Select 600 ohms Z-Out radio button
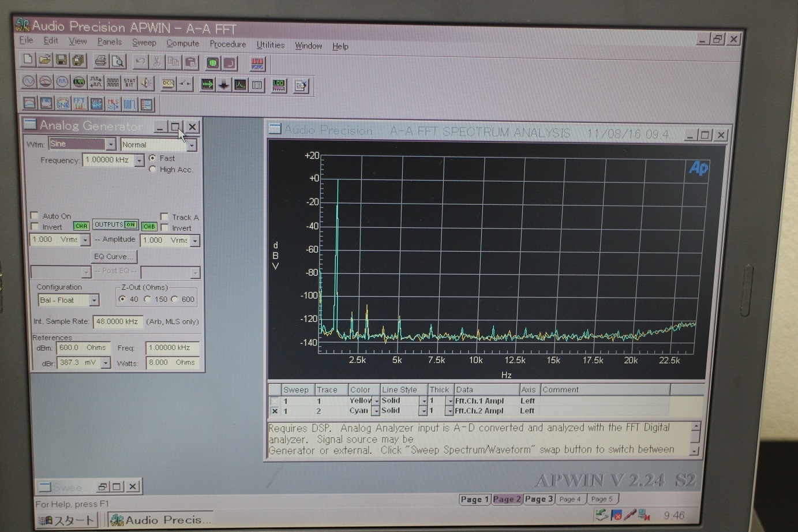The image size is (798, 532). 174,299
